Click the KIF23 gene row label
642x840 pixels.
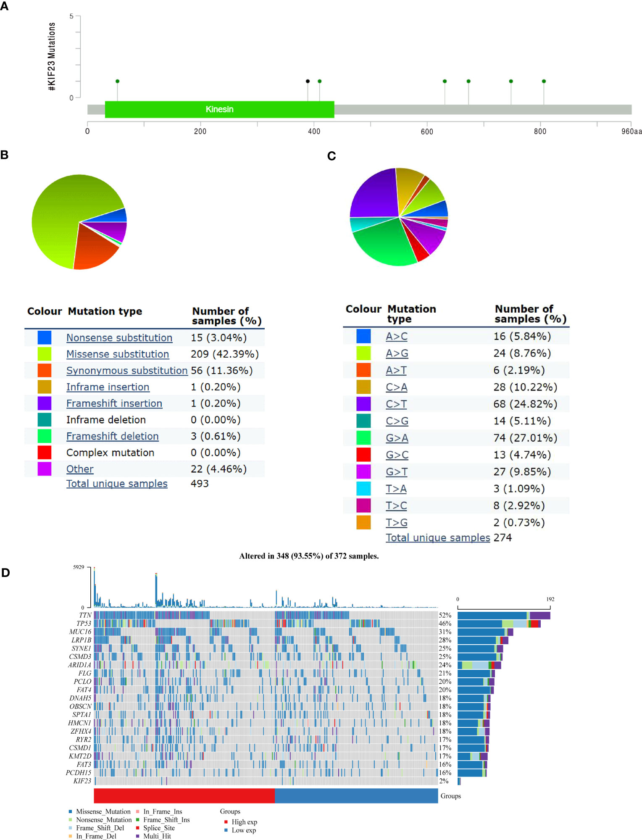[82, 781]
